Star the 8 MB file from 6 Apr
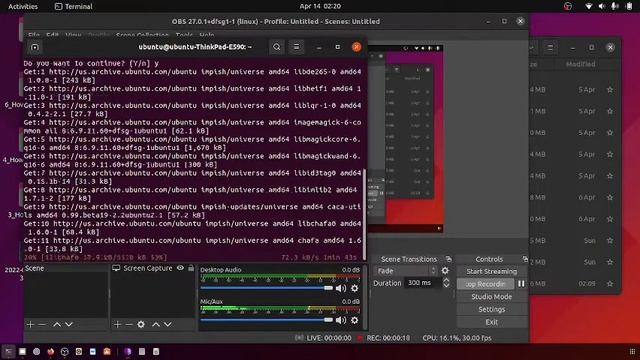This screenshot has height=360, width=640. pos(610,198)
